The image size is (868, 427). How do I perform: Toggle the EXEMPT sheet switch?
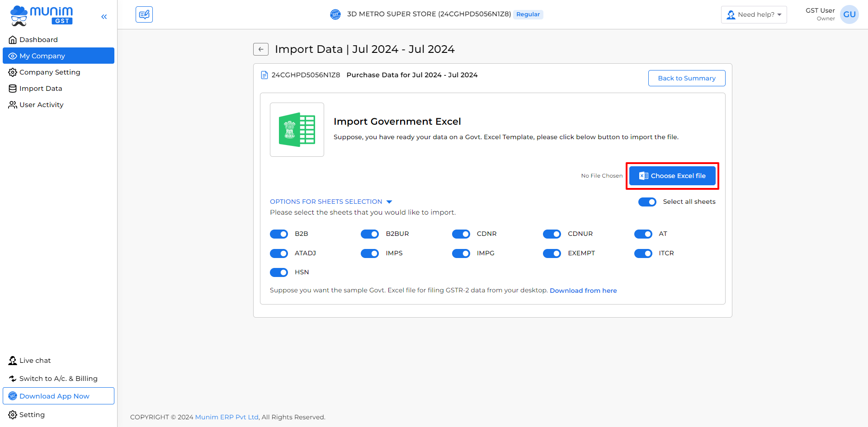[x=552, y=253]
